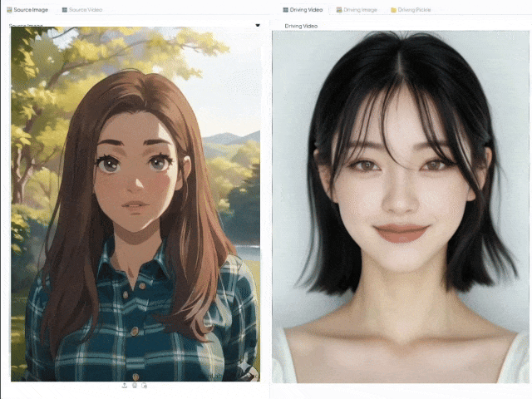Viewport: 532px width, 399px height.
Task: Click the webcam capture icon below source image
Action: point(135,385)
